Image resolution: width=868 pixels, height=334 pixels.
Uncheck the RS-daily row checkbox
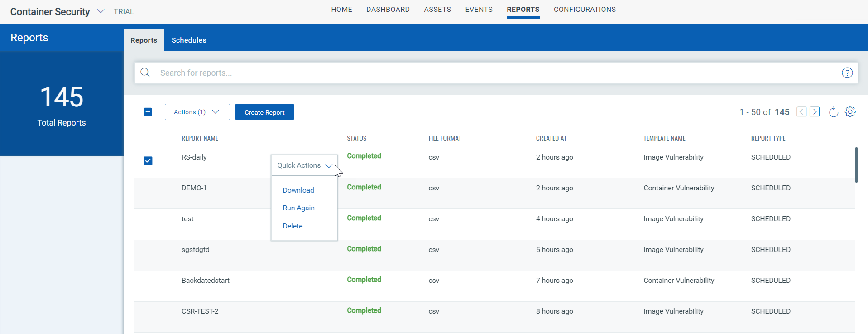(x=148, y=161)
